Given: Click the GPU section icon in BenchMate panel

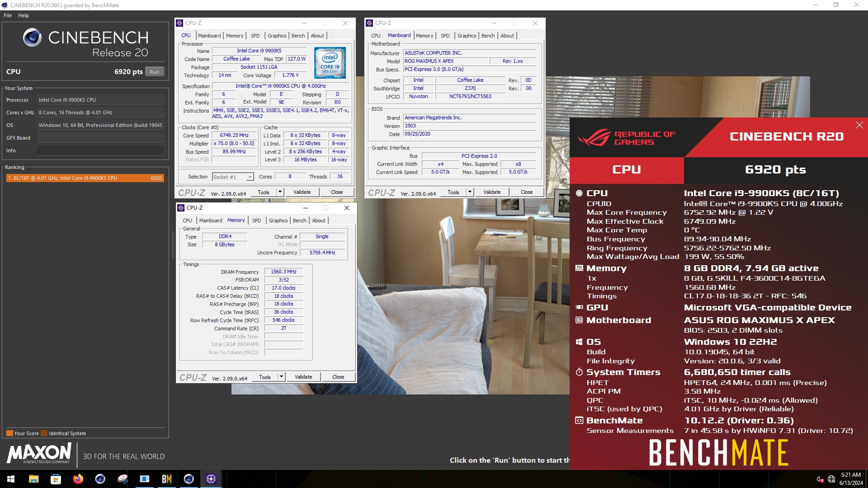Looking at the screenshot, I should [579, 307].
